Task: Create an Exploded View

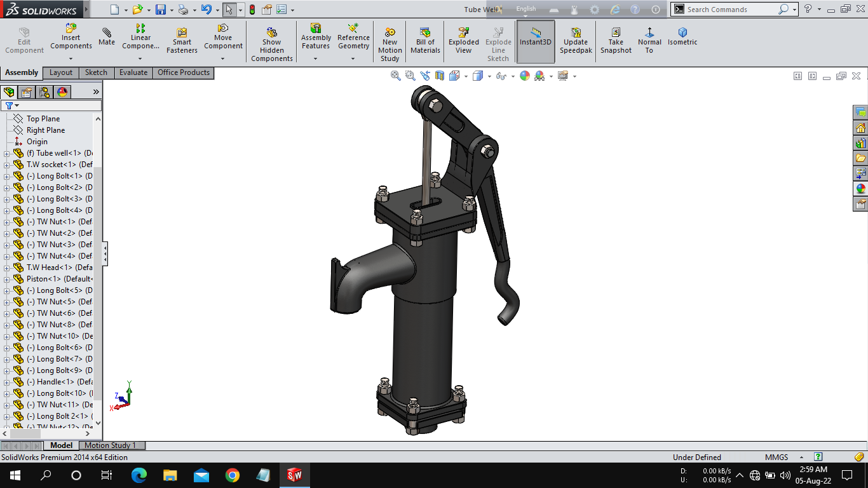Action: [464, 41]
